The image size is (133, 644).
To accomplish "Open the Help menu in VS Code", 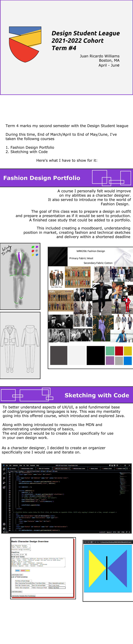I will pyautogui.click(x=38, y=465).
